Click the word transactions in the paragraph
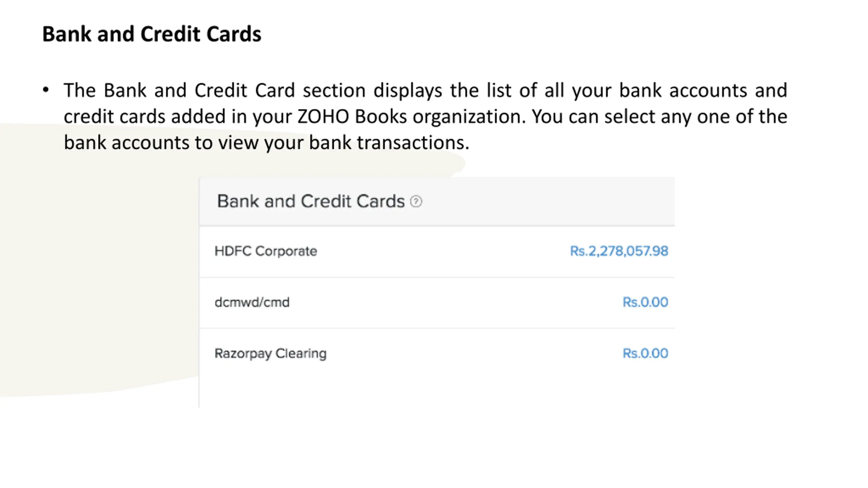This screenshot has width=868, height=488. [x=413, y=142]
